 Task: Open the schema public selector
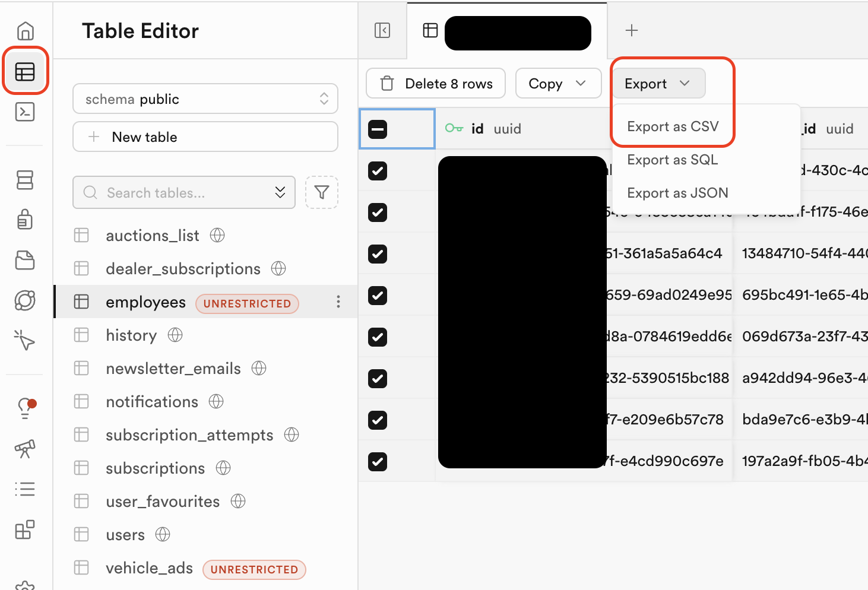[205, 99]
